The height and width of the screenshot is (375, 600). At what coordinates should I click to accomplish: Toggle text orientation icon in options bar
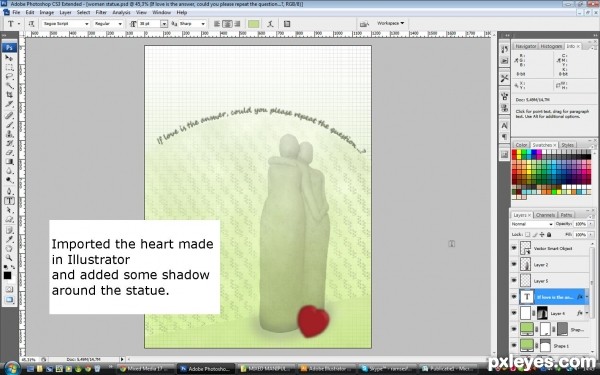coord(31,24)
